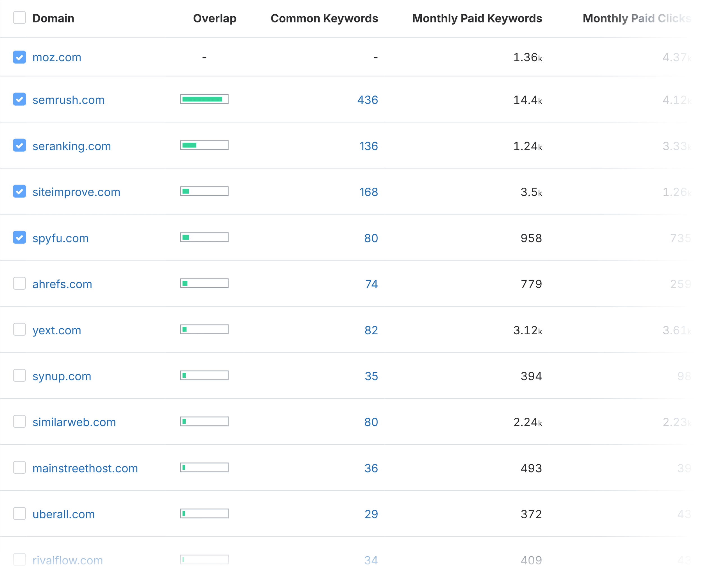
Task: Open the ahrefs.com domain link
Action: pos(62,284)
